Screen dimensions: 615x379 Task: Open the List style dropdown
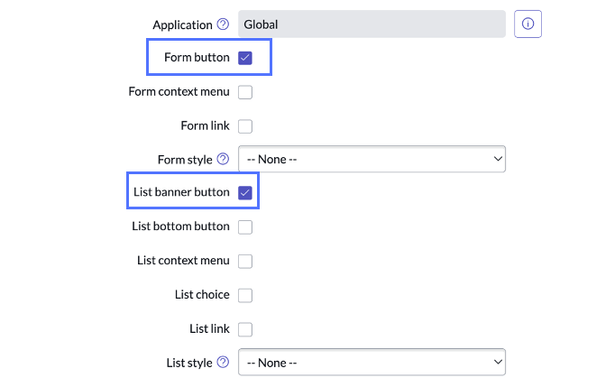(372, 362)
